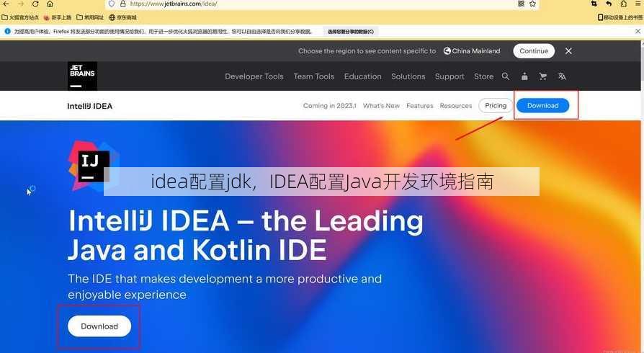Click the blue info icon in notification bar
This screenshot has width=644, height=353.
click(x=7, y=31)
